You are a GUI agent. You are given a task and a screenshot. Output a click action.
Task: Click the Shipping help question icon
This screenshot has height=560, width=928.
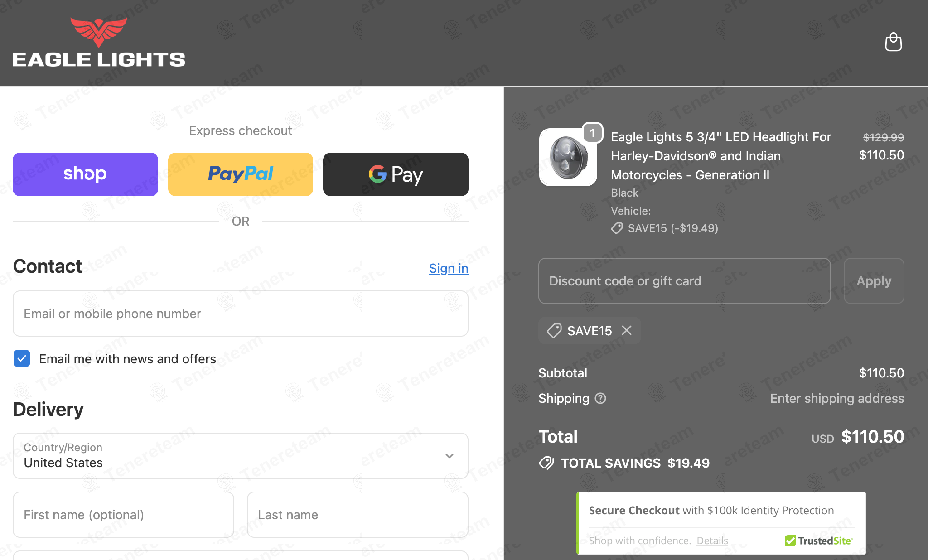(x=600, y=398)
